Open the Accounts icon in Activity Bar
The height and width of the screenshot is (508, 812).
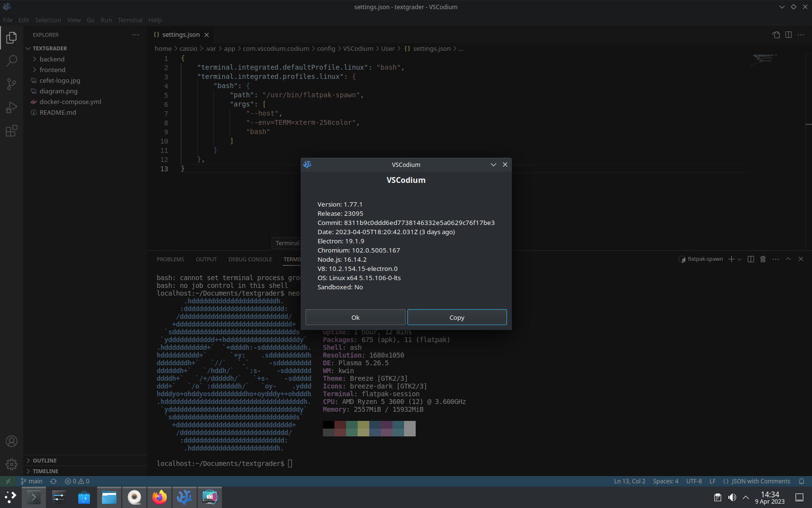(x=11, y=441)
